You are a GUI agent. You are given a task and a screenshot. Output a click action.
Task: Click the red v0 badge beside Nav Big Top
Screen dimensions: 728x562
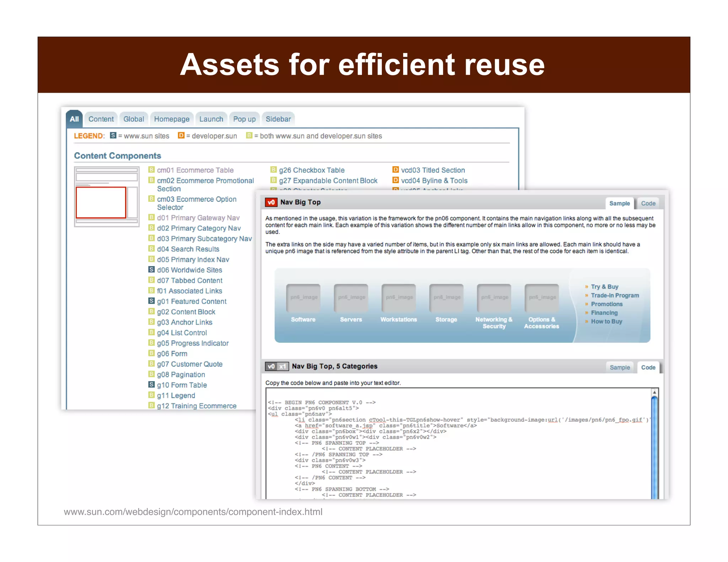pyautogui.click(x=271, y=202)
